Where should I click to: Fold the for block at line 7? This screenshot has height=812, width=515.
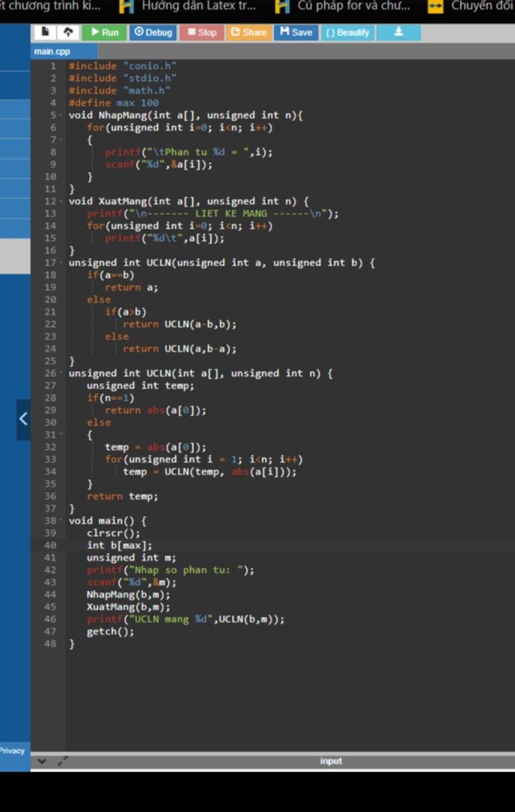point(61,140)
